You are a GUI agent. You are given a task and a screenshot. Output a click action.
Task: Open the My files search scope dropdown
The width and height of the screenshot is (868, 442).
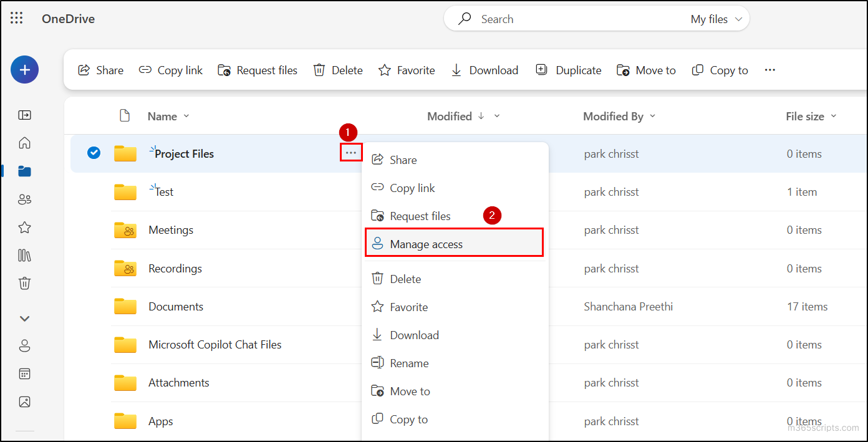[x=716, y=19]
